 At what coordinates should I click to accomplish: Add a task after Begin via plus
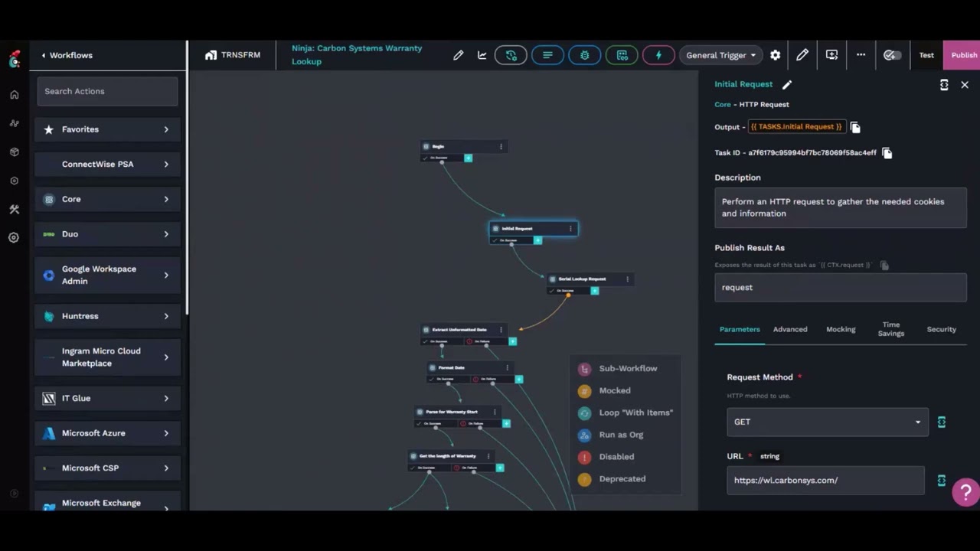tap(469, 158)
